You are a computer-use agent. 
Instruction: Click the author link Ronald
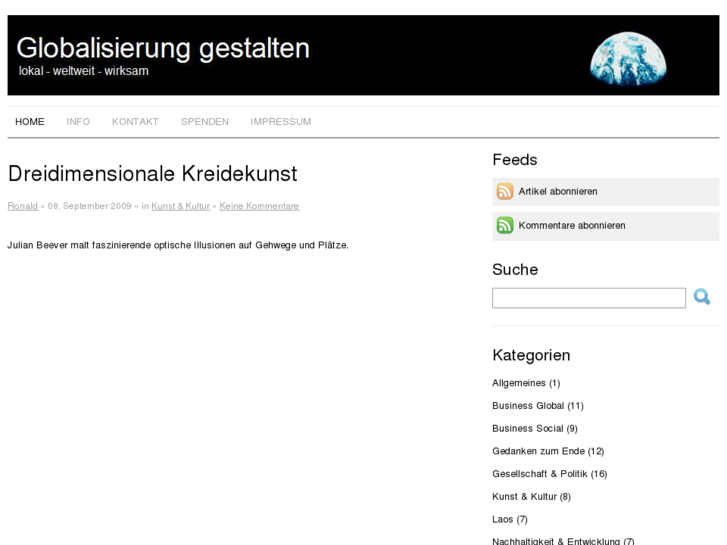click(22, 206)
